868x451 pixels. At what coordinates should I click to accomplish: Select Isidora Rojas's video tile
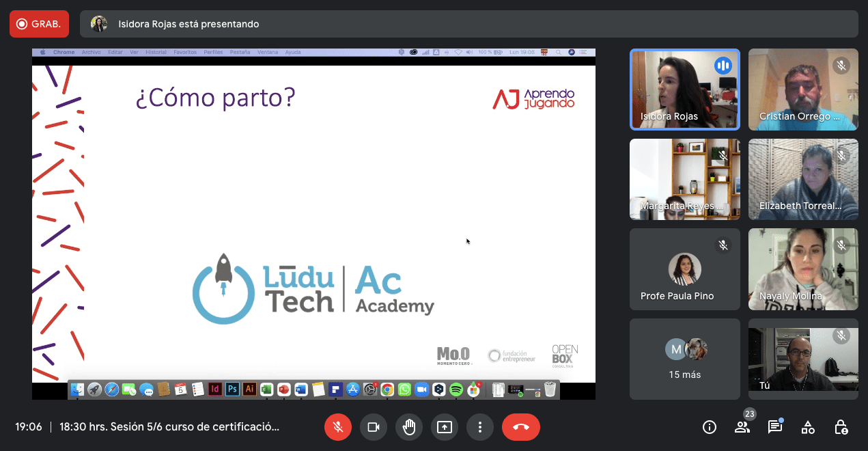pyautogui.click(x=684, y=90)
